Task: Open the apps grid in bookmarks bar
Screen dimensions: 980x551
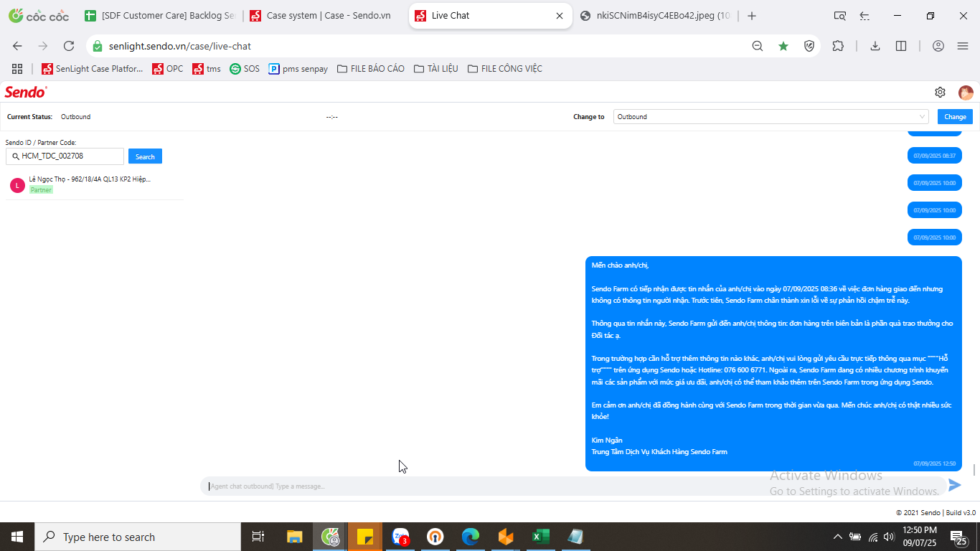Action: tap(17, 69)
